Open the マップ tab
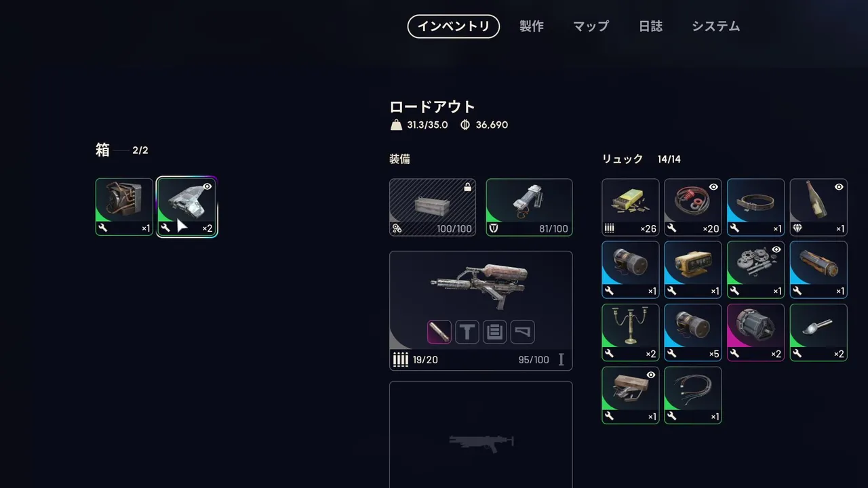The width and height of the screenshot is (868, 488). click(591, 26)
